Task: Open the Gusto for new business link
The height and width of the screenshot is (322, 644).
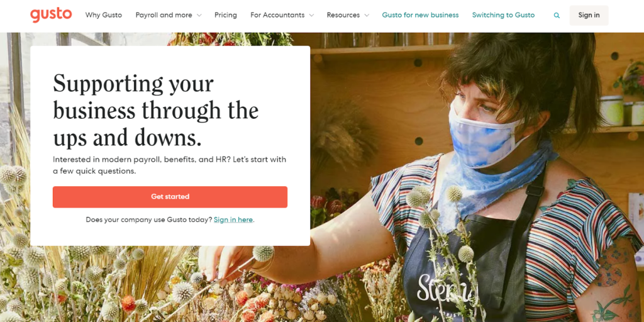Action: tap(420, 15)
